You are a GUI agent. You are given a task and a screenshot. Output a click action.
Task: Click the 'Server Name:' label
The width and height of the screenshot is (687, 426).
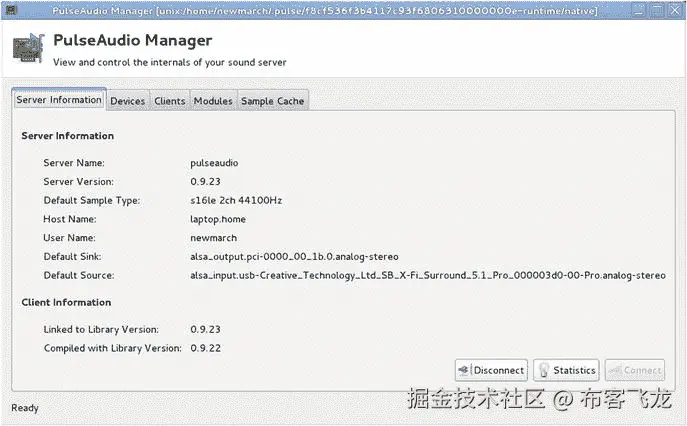coord(74,163)
